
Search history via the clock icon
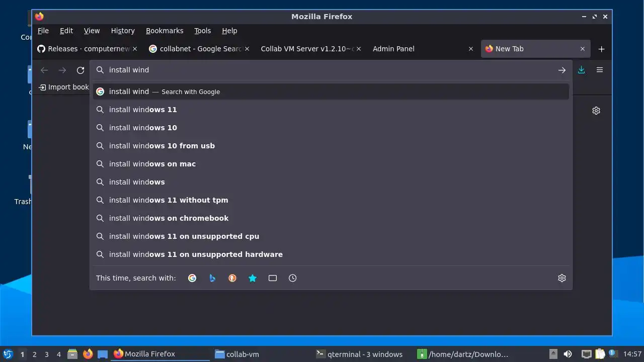tap(293, 278)
